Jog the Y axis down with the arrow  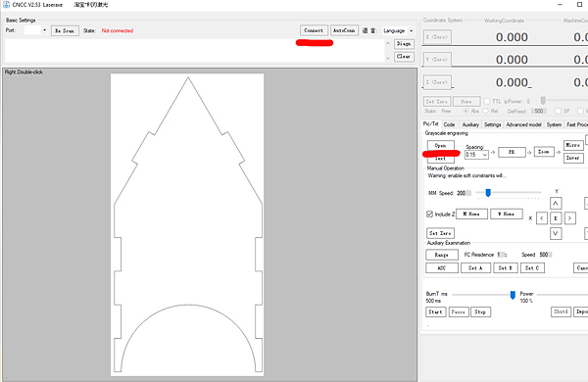[556, 233]
